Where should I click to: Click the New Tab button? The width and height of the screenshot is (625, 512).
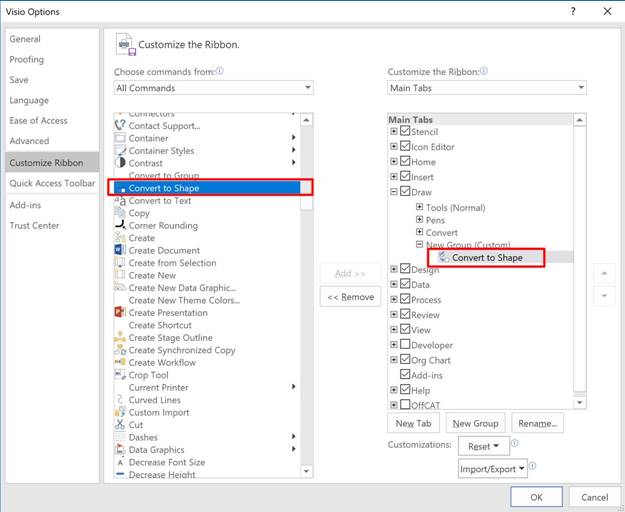[413, 423]
